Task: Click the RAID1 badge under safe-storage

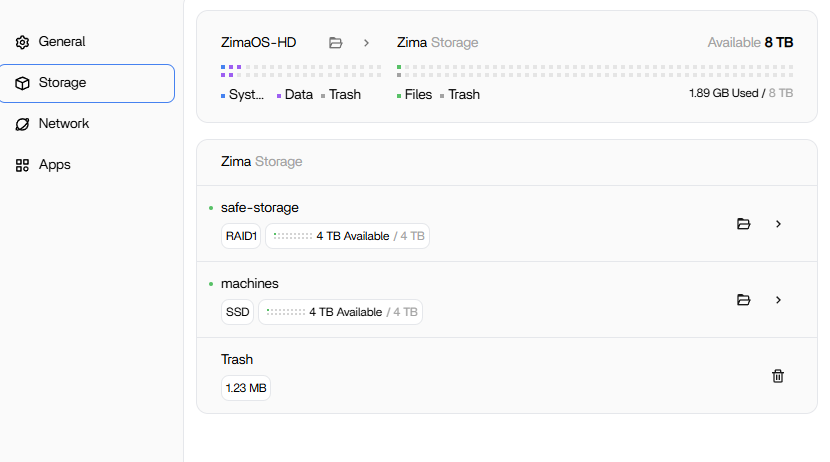Action: (x=240, y=237)
